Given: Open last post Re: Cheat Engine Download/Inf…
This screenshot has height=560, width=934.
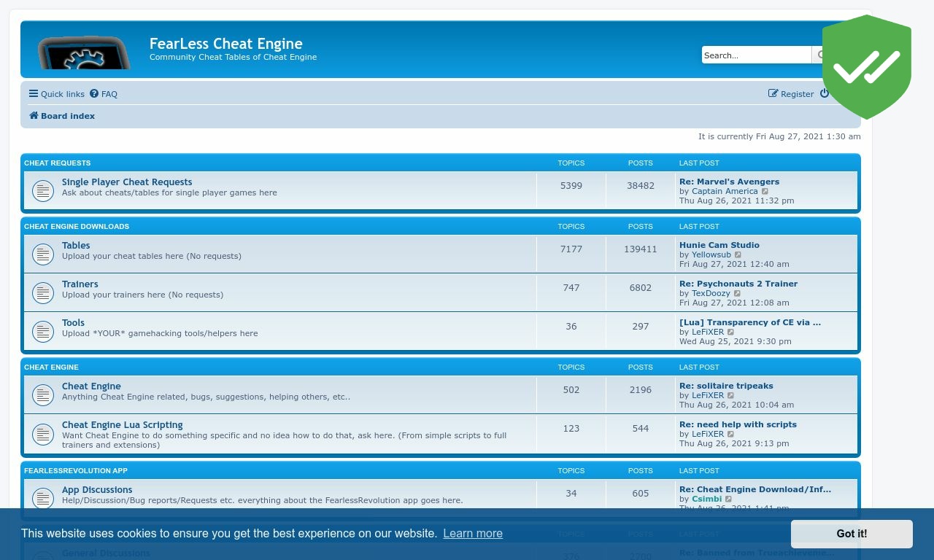Looking at the screenshot, I should (x=755, y=489).
